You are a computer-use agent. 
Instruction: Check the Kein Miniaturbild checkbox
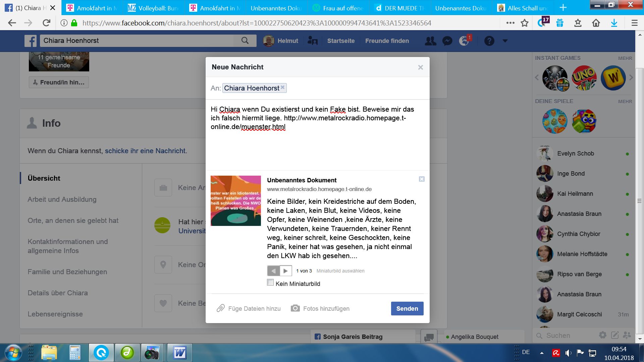coord(270,282)
